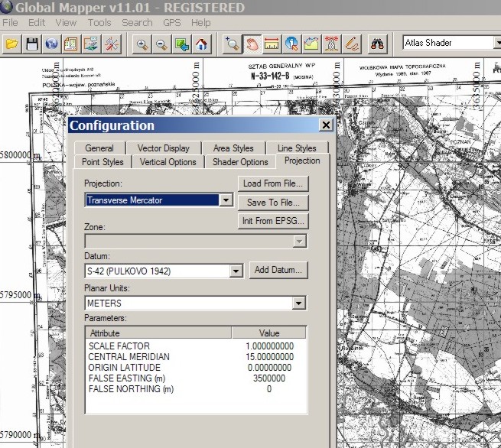Click the zoom in magnifier icon

142,44
